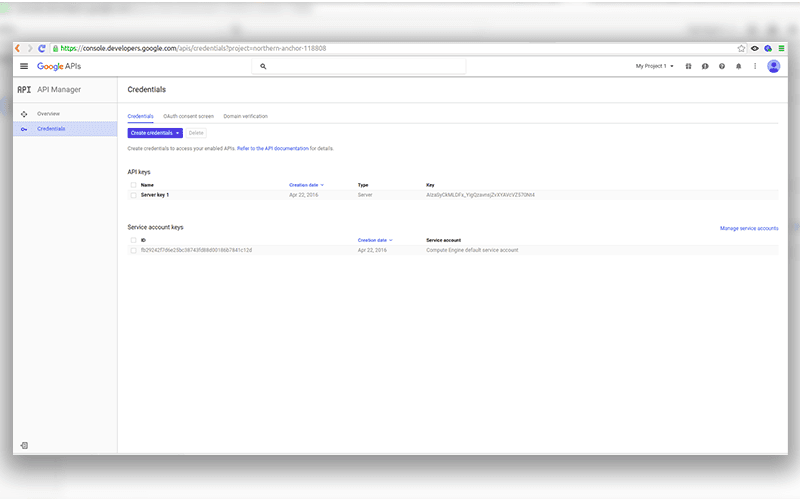
Task: Open Overview in the sidebar
Action: (x=48, y=114)
